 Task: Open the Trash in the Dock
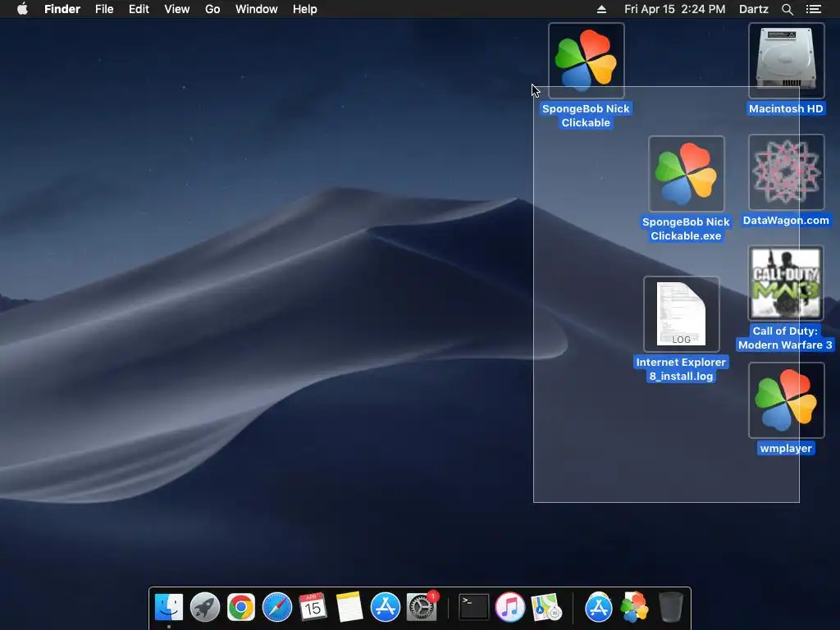[x=670, y=608]
